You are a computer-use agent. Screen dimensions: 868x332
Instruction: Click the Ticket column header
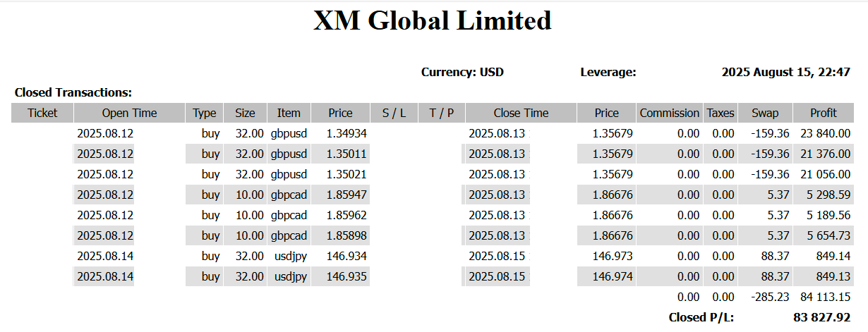click(x=42, y=113)
